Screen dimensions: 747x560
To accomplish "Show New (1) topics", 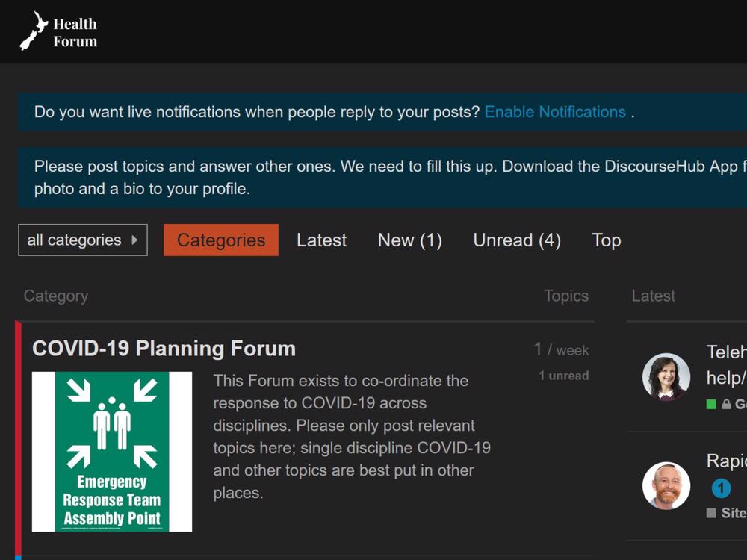I will click(x=409, y=240).
